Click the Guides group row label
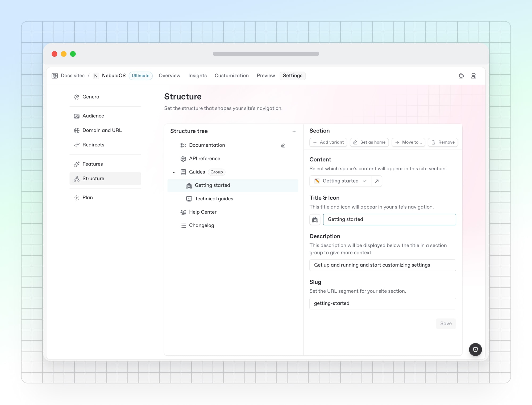The height and width of the screenshot is (405, 532). [197, 172]
